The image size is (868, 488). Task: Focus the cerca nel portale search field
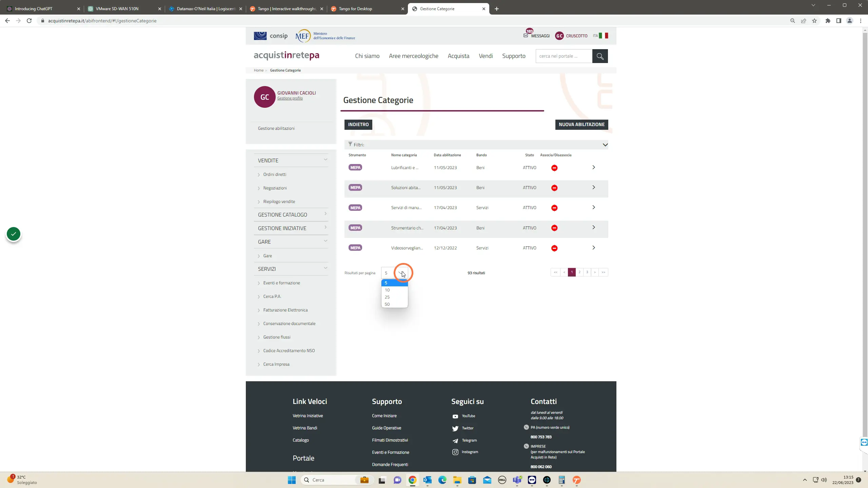click(x=564, y=56)
